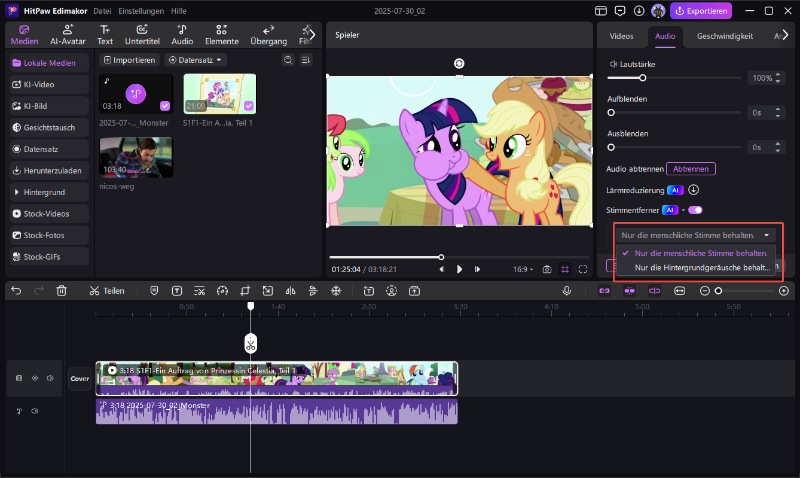The width and height of the screenshot is (800, 478).
Task: Click the media search icon
Action: click(x=288, y=60)
